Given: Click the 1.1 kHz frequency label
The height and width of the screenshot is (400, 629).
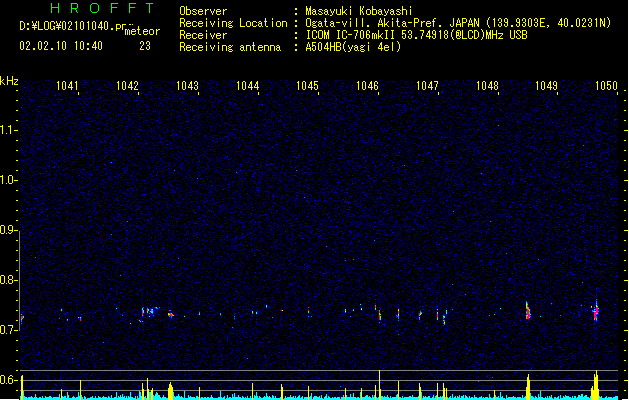Looking at the screenshot, I should 8,130.
